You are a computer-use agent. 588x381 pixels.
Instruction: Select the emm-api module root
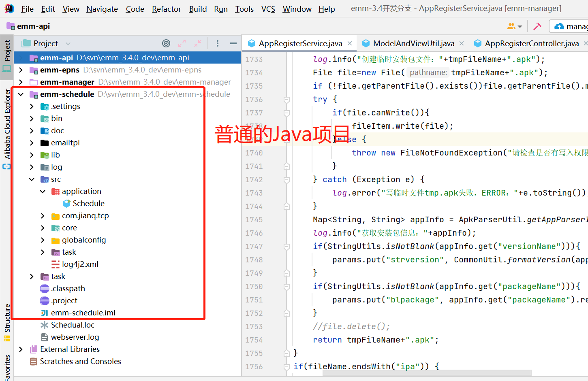[127, 58]
